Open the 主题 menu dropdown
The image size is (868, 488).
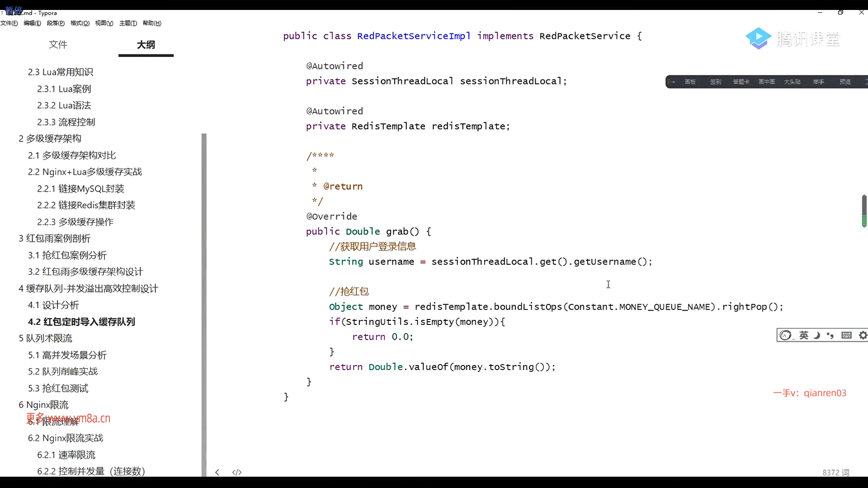(128, 23)
